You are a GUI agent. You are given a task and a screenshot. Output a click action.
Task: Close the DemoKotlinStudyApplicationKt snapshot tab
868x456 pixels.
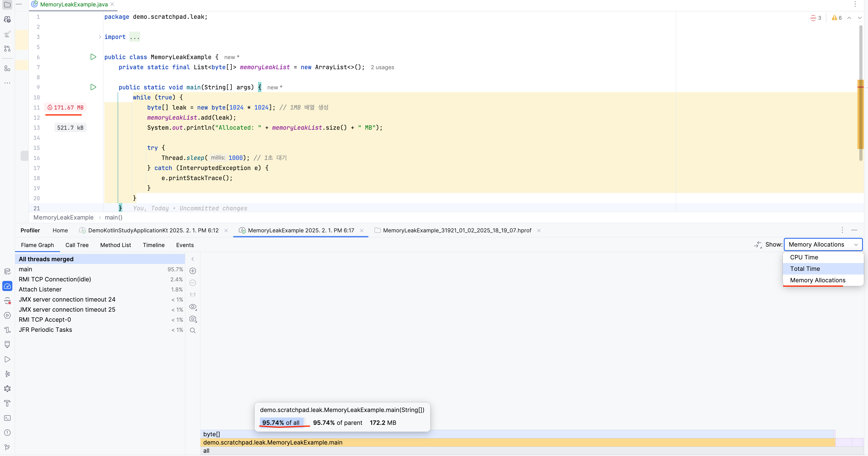coord(226,230)
